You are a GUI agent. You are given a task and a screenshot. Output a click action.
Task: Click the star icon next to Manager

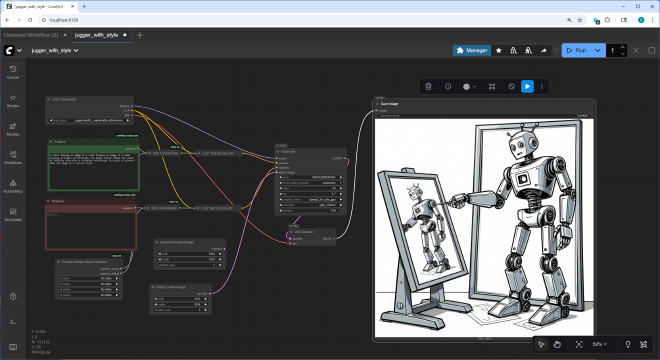499,51
